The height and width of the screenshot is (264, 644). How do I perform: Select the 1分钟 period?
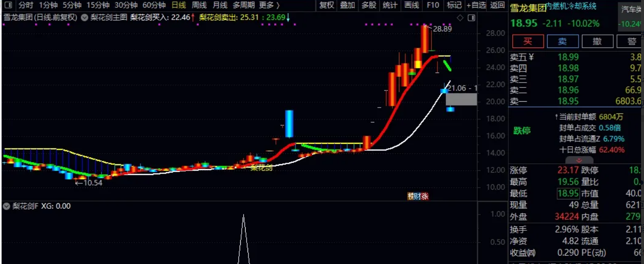point(48,5)
